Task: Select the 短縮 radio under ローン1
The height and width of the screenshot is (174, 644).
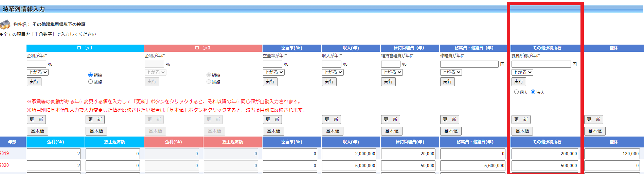Action: 90,75
